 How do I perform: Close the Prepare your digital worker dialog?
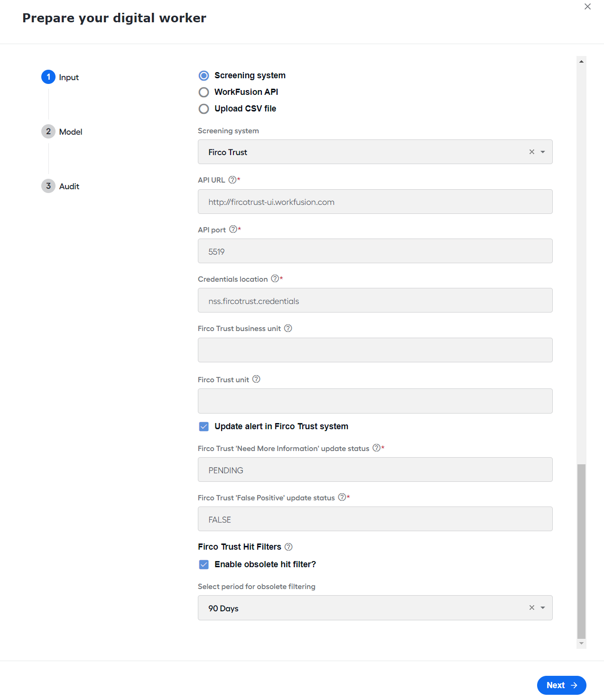[x=587, y=7]
